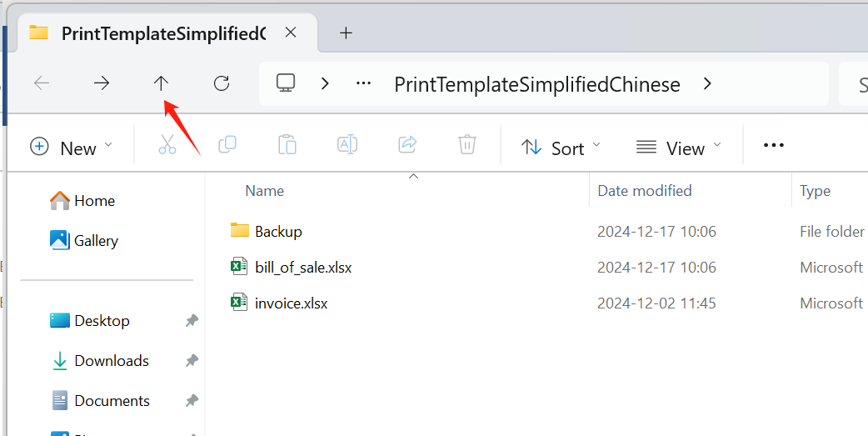Open the Sort dropdown
Image resolution: width=868 pixels, height=436 pixels.
560,148
